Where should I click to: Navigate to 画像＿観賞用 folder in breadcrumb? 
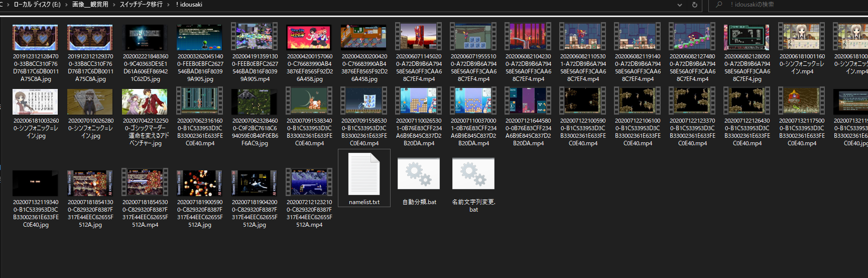click(x=90, y=5)
